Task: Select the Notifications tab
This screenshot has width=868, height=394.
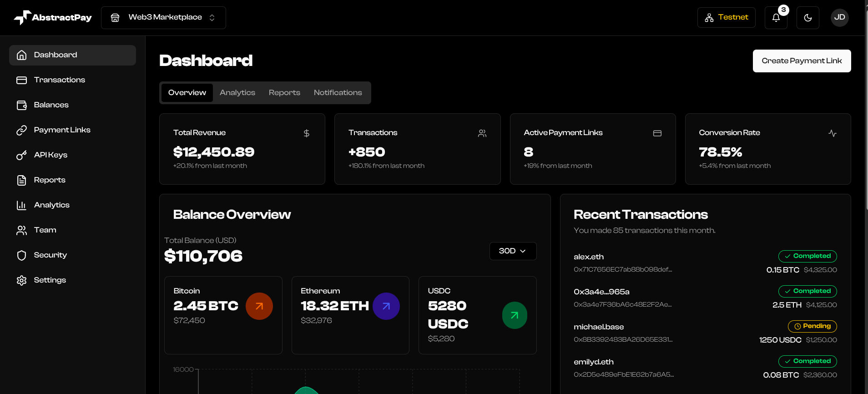Action: (x=338, y=93)
